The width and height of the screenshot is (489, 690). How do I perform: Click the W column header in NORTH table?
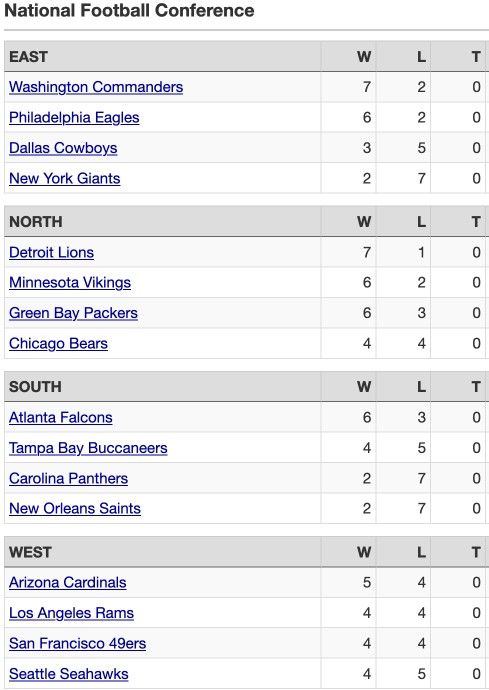pos(364,221)
